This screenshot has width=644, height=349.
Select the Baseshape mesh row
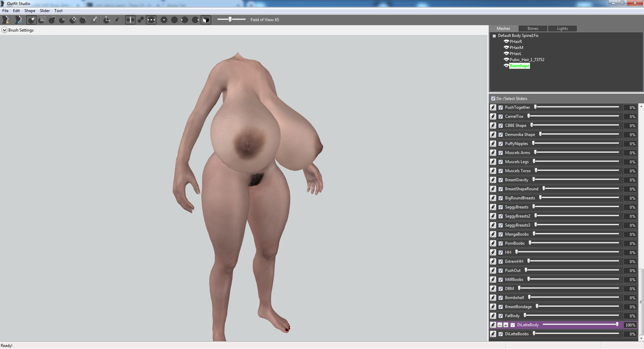click(x=520, y=66)
